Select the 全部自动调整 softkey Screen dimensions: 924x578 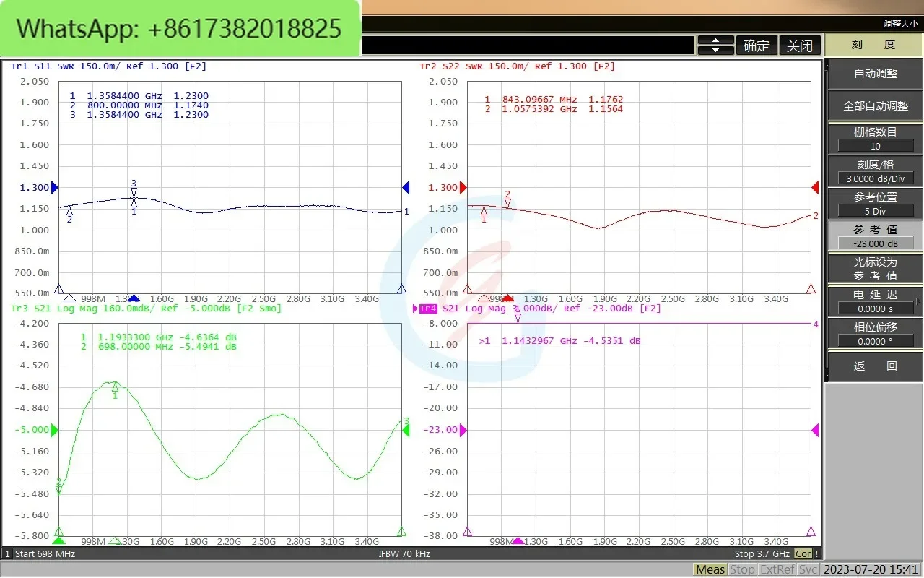875,105
